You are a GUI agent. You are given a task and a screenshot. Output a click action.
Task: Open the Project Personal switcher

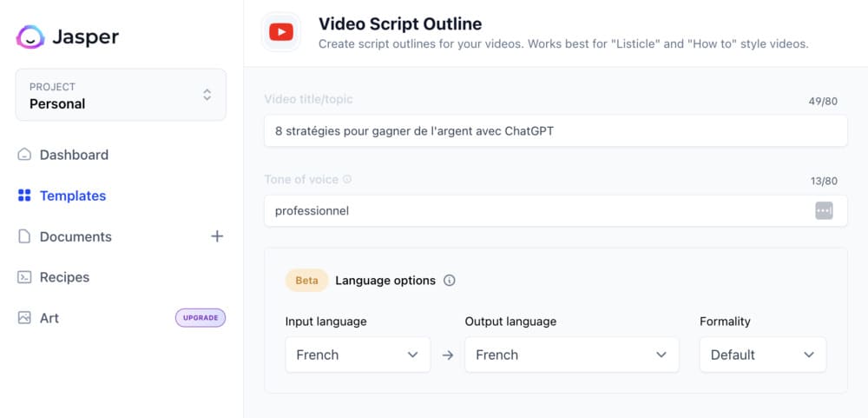pos(121,95)
